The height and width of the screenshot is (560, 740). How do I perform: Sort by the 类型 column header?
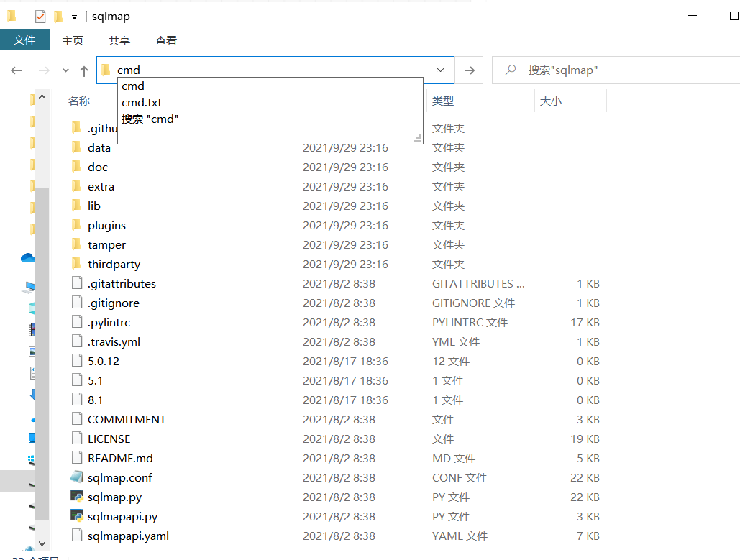pyautogui.click(x=443, y=101)
